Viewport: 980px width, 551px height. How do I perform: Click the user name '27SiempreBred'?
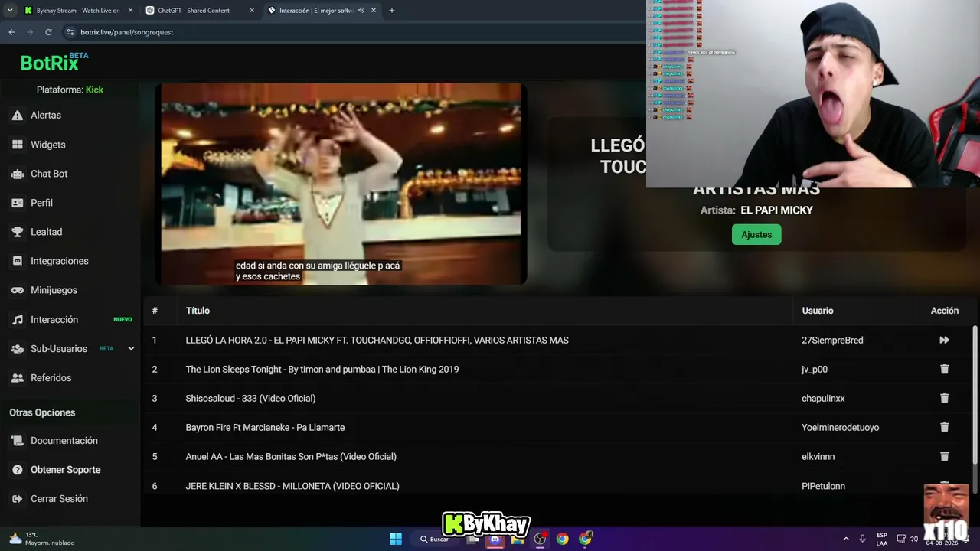[832, 340]
